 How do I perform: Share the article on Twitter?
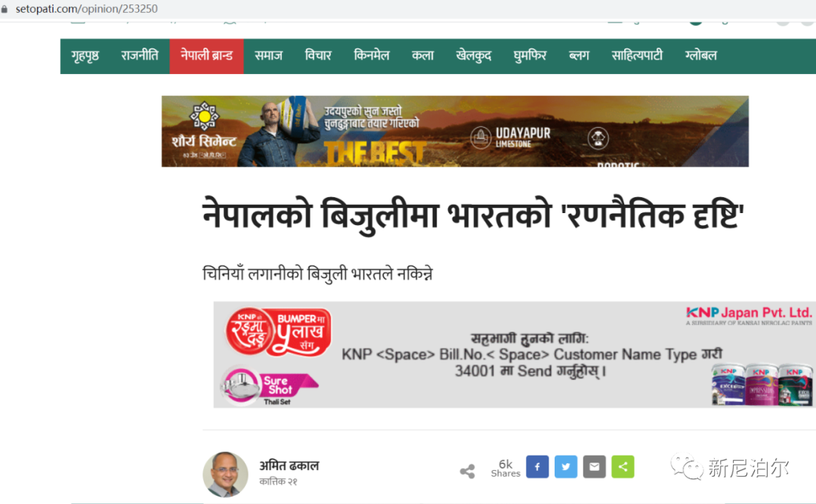tap(566, 466)
